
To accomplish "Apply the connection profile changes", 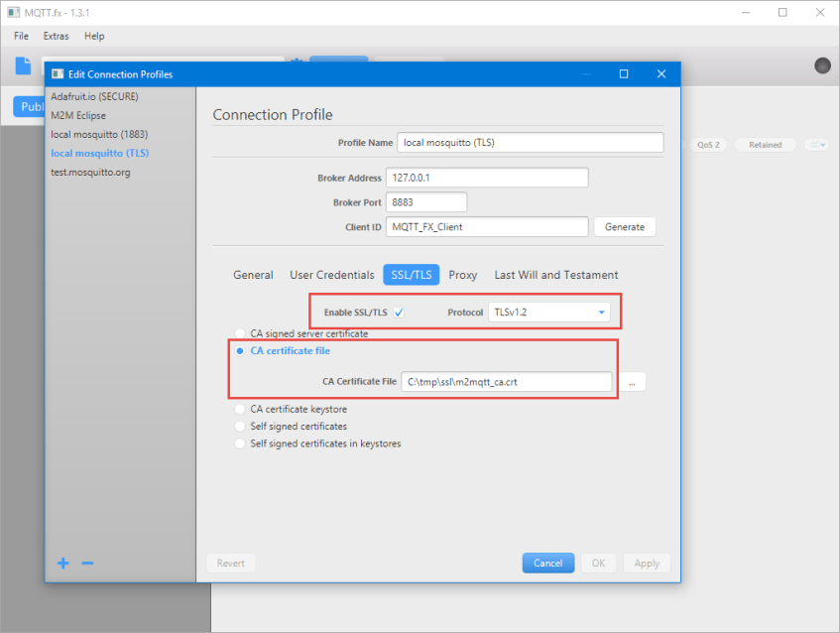I will pyautogui.click(x=647, y=563).
